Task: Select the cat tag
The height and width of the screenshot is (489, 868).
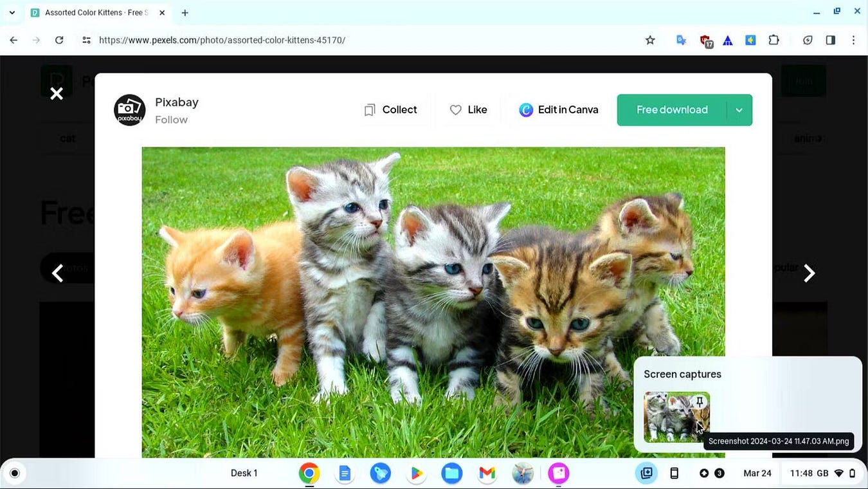Action: [67, 138]
